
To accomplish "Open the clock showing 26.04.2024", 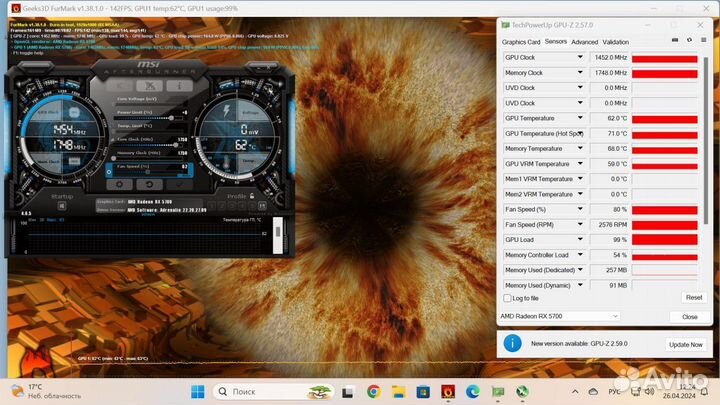I will click(x=679, y=392).
